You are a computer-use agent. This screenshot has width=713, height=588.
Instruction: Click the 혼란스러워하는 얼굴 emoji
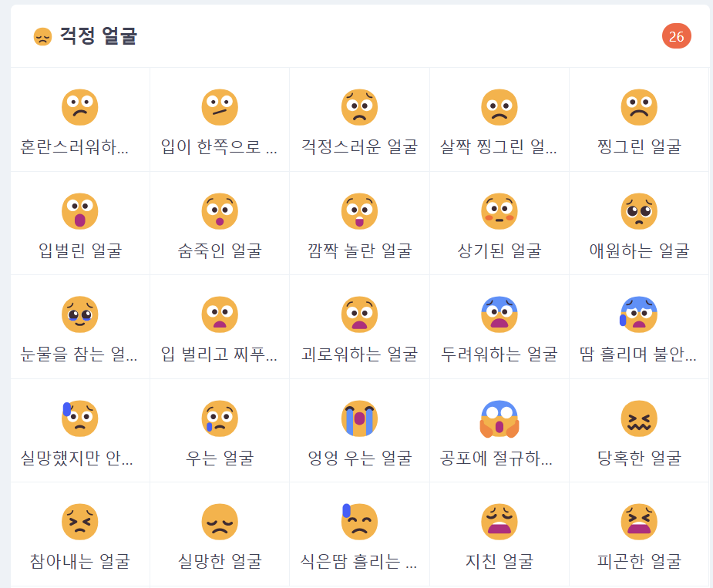[x=80, y=106]
